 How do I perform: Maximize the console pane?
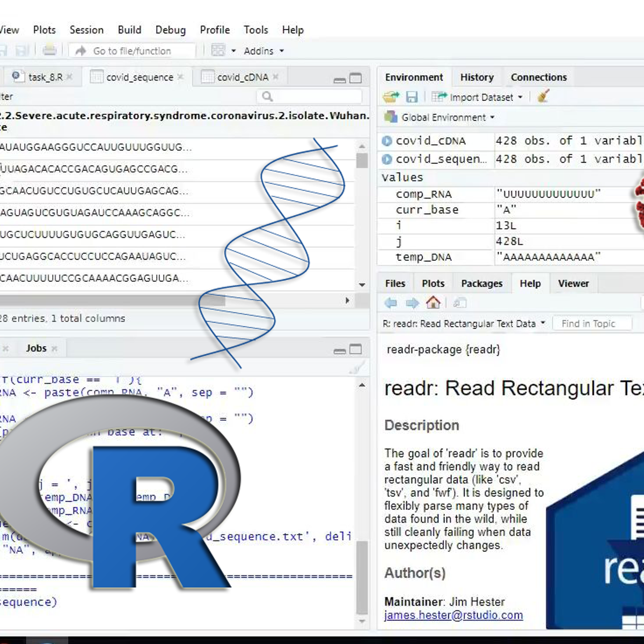[x=356, y=349]
